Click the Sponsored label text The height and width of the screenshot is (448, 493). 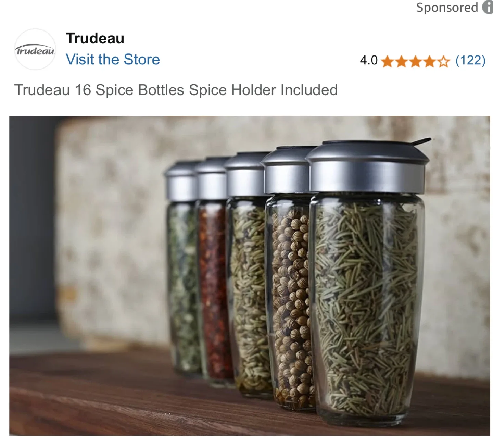click(x=447, y=8)
